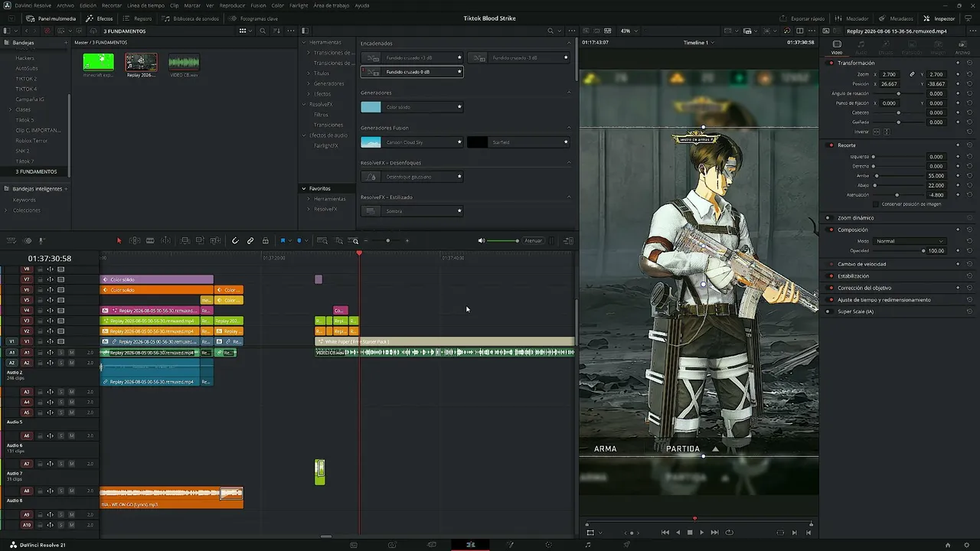Toggle the Recorte enable switch
Image resolution: width=980 pixels, height=551 pixels.
click(x=831, y=145)
